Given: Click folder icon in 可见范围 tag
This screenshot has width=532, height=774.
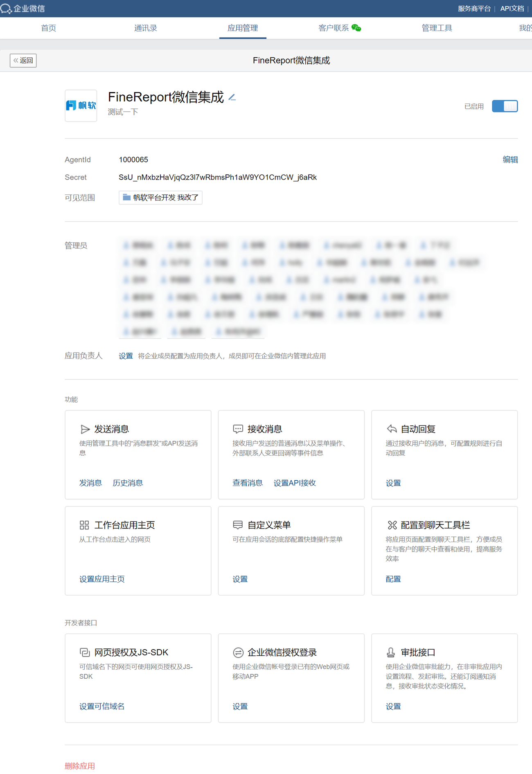Looking at the screenshot, I should (127, 198).
